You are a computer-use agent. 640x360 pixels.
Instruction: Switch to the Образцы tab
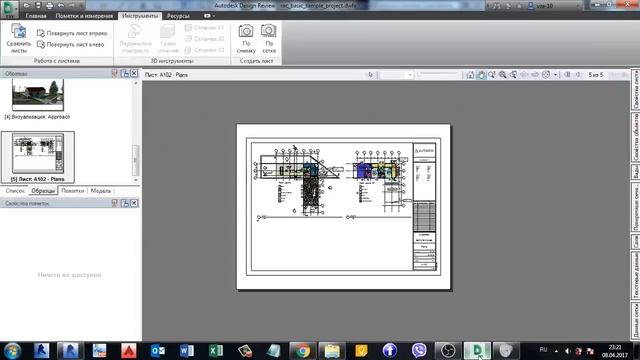tap(43, 191)
